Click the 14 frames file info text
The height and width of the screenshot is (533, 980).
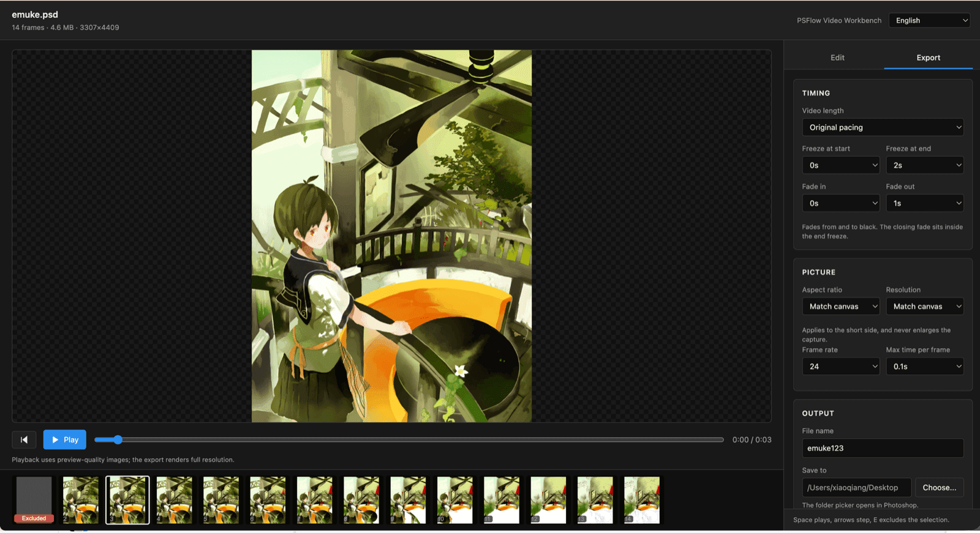tap(66, 28)
